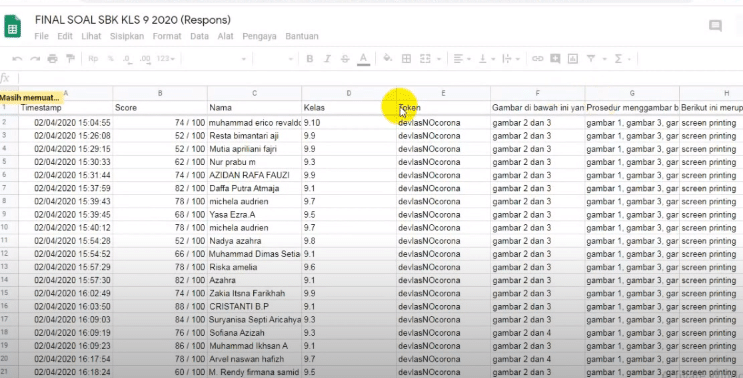Image resolution: width=743 pixels, height=378 pixels.
Task: Open the Pengaya menu
Action: coord(259,36)
